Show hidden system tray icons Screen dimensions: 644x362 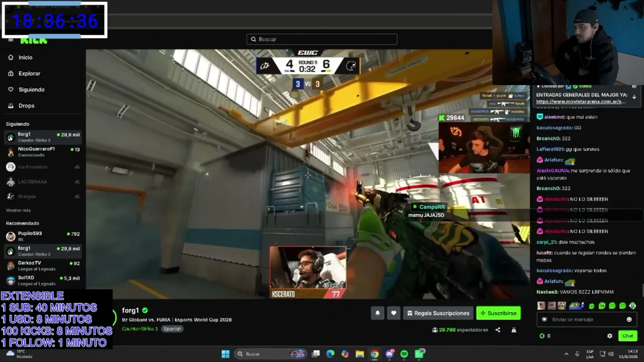567,354
